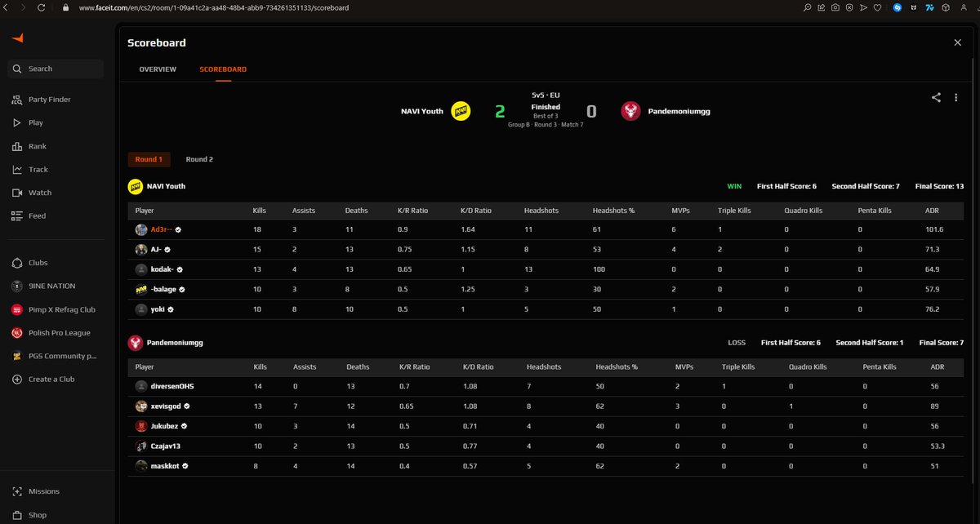The image size is (980, 524).
Task: Open the Play section in sidebar
Action: point(27,122)
